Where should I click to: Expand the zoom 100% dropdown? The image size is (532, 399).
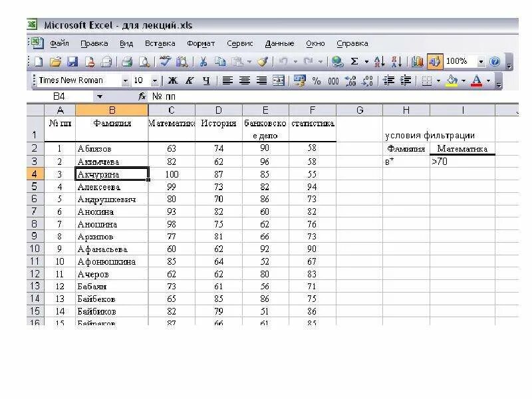tap(481, 62)
